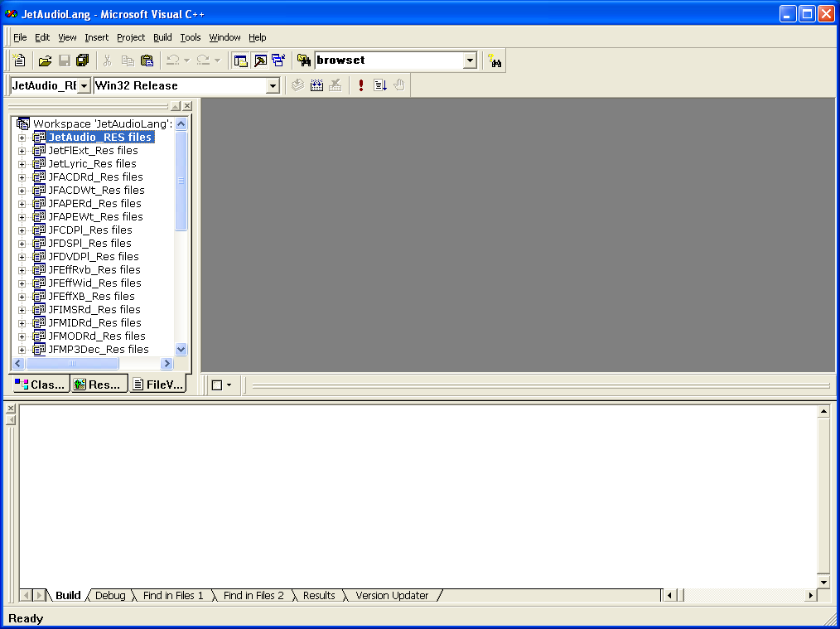Click the Open file folder icon
The width and height of the screenshot is (840, 629).
45,60
